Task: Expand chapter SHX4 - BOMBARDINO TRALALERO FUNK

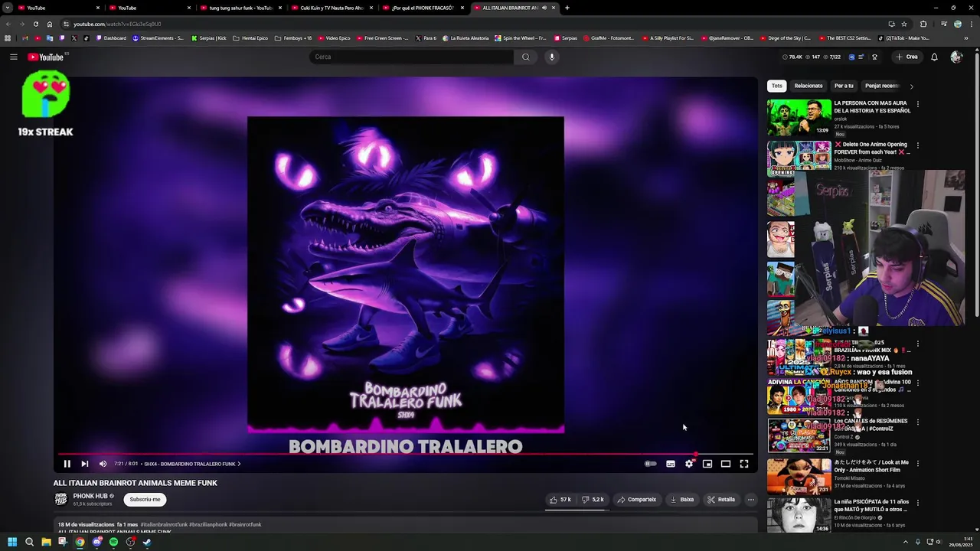Action: pyautogui.click(x=192, y=464)
